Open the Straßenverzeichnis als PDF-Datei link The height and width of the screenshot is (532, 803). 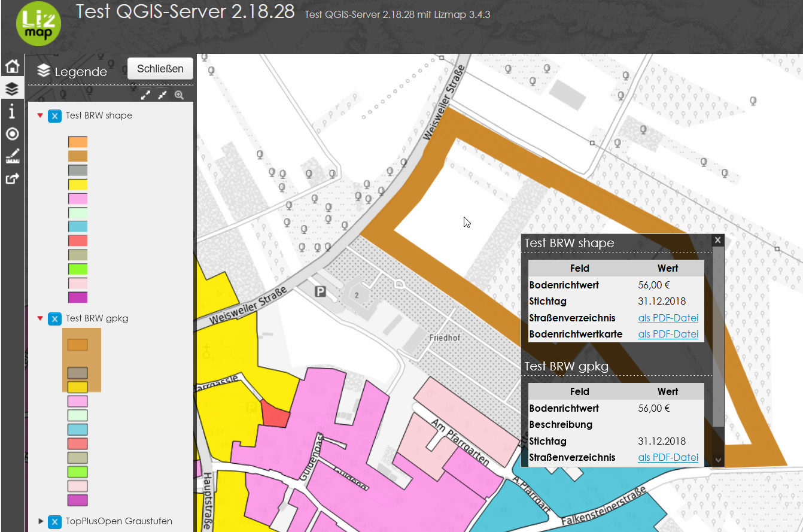668,318
